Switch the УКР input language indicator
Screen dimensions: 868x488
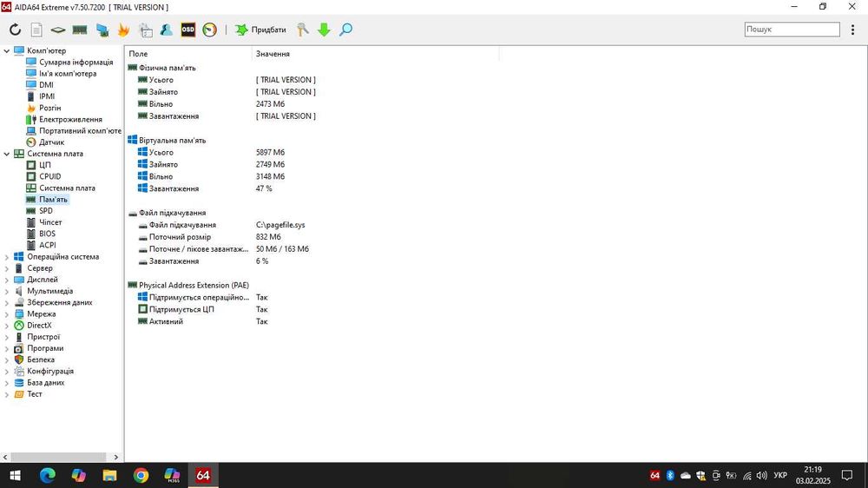coord(780,475)
